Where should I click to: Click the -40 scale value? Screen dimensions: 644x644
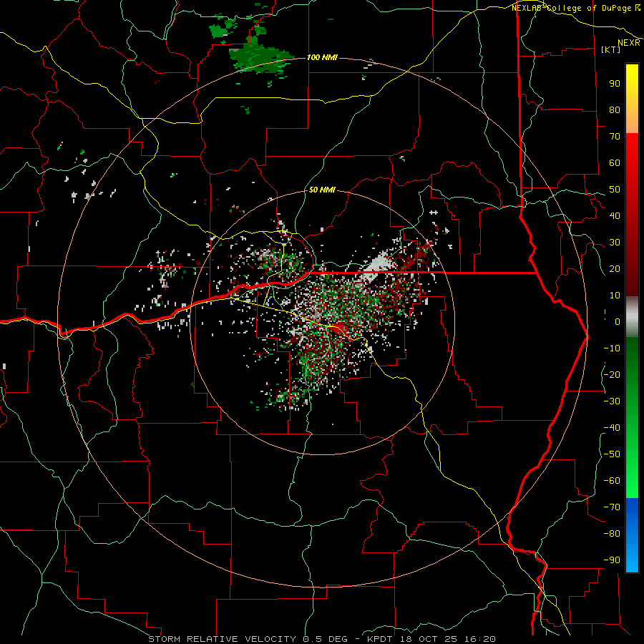[612, 428]
